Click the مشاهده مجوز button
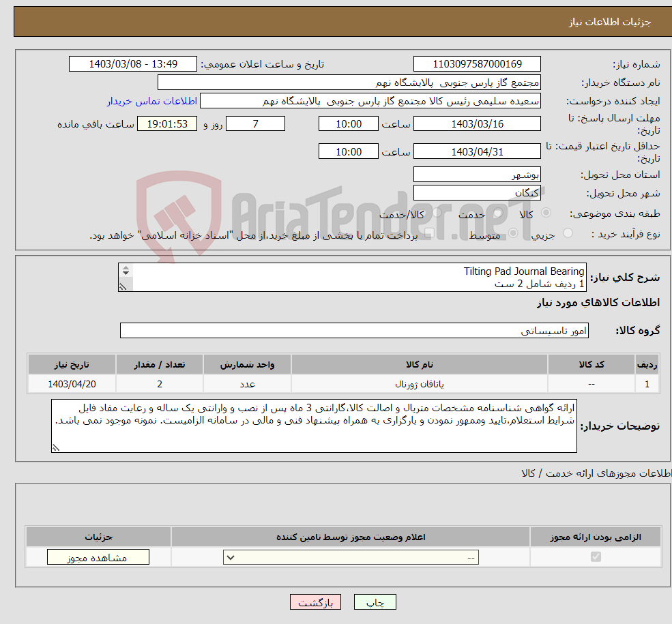 coord(98,557)
